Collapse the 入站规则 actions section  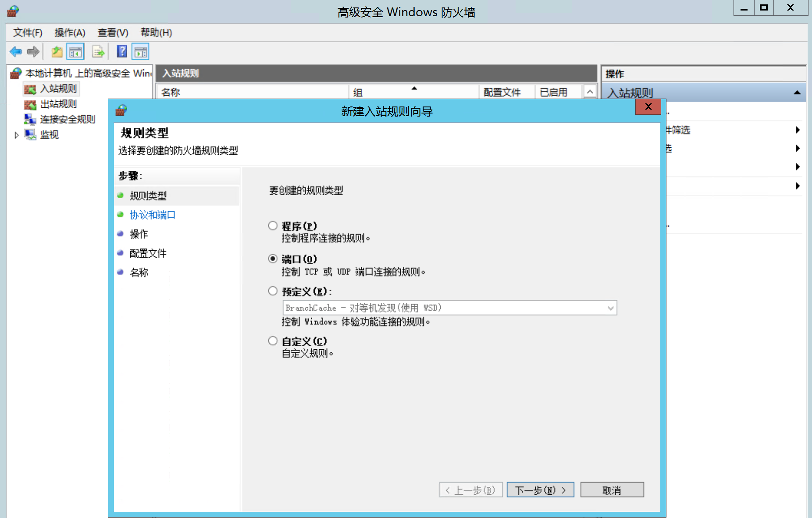point(797,92)
